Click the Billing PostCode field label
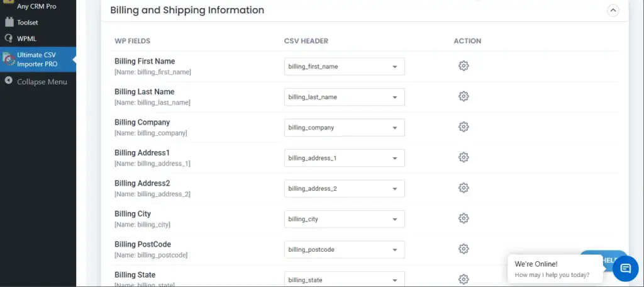 (x=143, y=244)
